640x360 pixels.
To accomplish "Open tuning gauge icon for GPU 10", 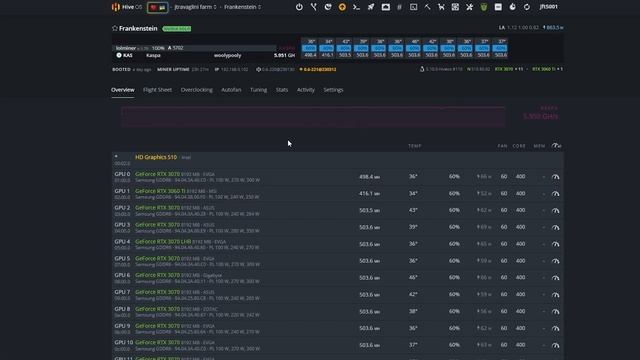I will click(556, 345).
